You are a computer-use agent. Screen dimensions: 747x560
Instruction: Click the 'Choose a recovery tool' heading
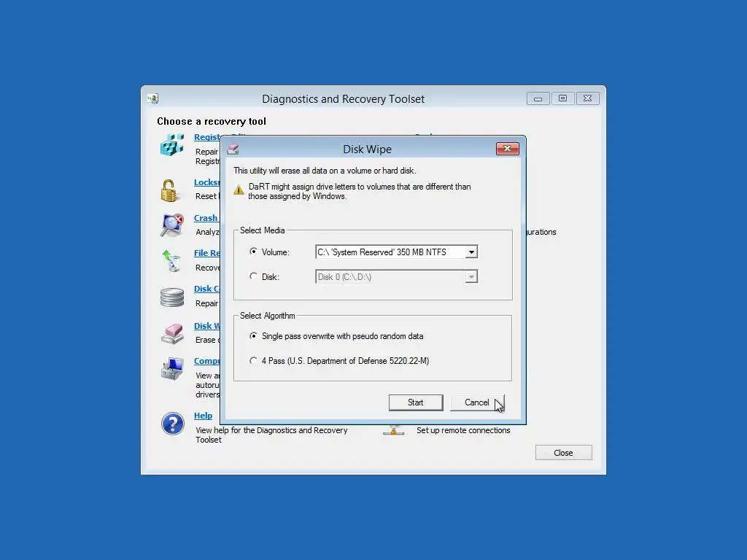pos(212,122)
